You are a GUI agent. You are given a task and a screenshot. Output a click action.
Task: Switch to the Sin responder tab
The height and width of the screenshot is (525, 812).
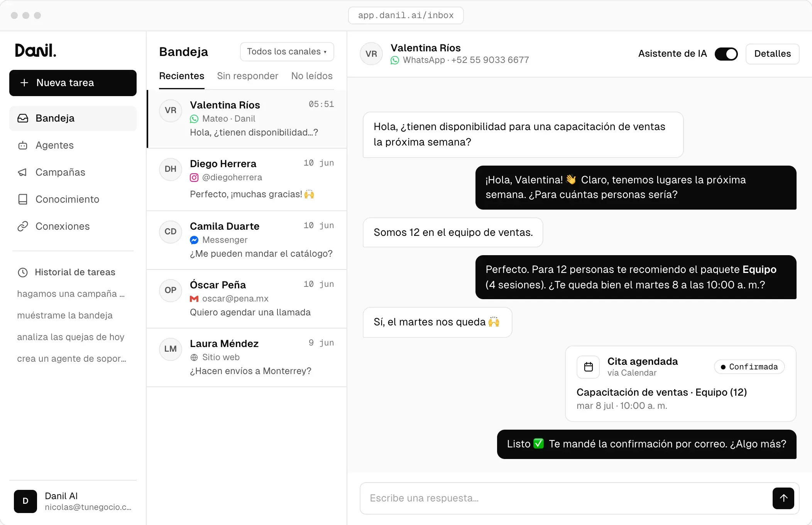(247, 76)
